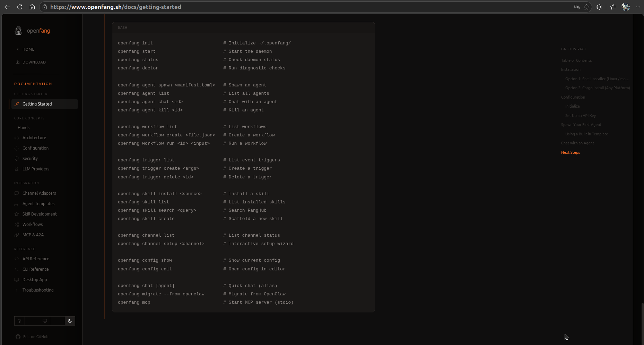Image resolution: width=644 pixels, height=345 pixels.
Task: Go back using the browser back arrow
Action: (x=7, y=7)
